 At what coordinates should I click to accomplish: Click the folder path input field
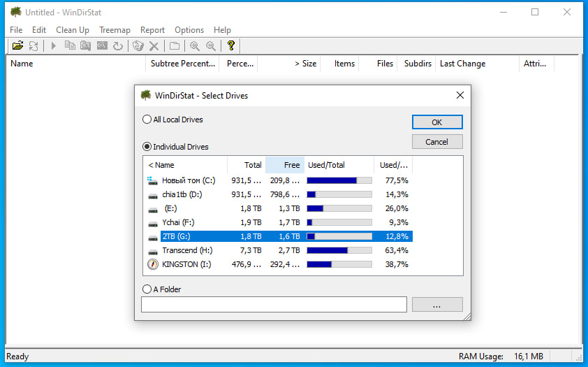pos(274,304)
